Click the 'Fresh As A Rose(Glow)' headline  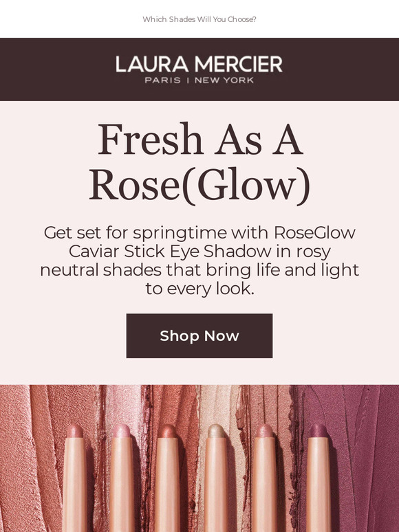[199, 163]
